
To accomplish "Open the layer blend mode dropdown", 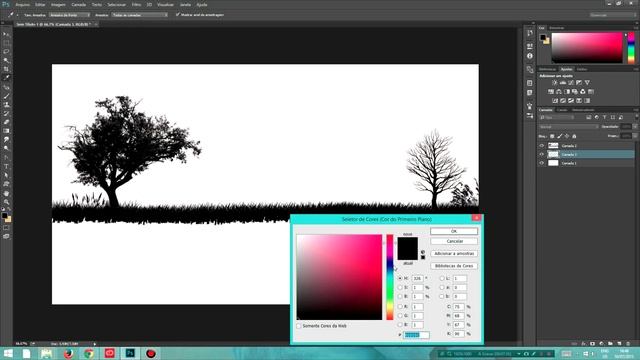I will tap(569, 127).
